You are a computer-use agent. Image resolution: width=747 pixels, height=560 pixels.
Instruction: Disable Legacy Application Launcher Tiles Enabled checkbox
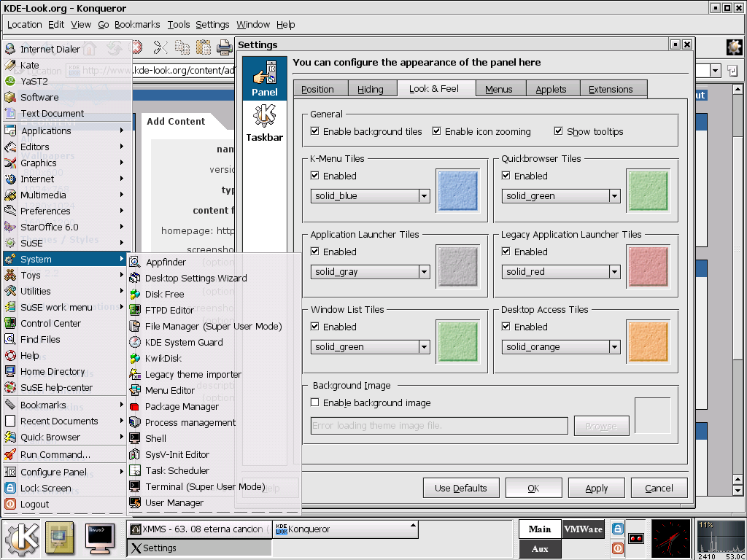point(506,252)
